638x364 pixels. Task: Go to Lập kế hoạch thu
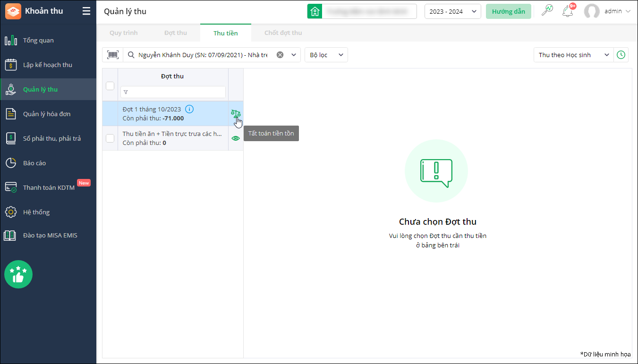[x=48, y=65]
